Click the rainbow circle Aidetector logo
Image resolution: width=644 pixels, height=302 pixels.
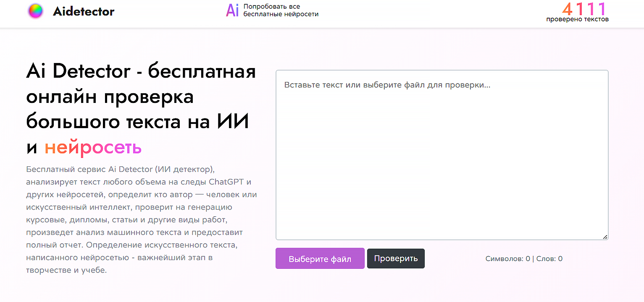[35, 11]
